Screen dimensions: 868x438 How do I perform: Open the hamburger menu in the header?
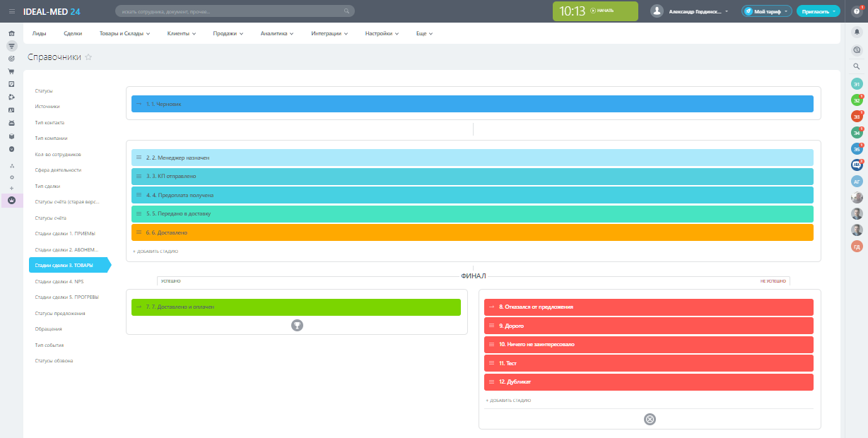click(x=11, y=11)
